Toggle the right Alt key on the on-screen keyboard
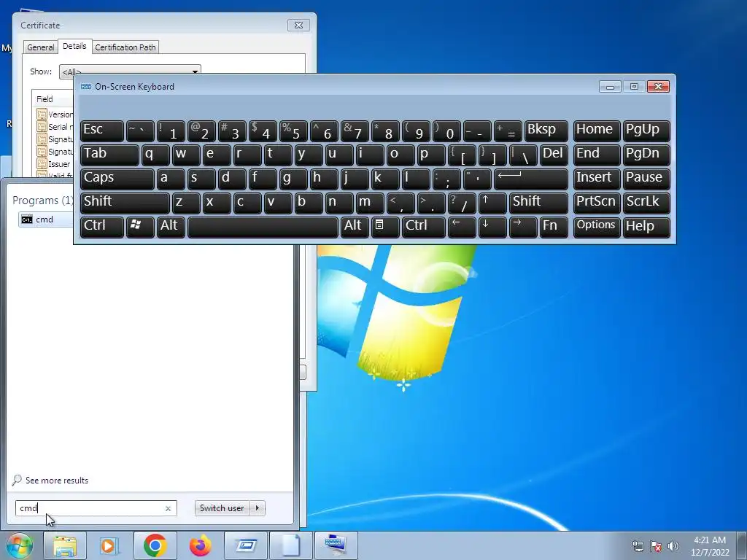The image size is (747, 560). tap(355, 227)
